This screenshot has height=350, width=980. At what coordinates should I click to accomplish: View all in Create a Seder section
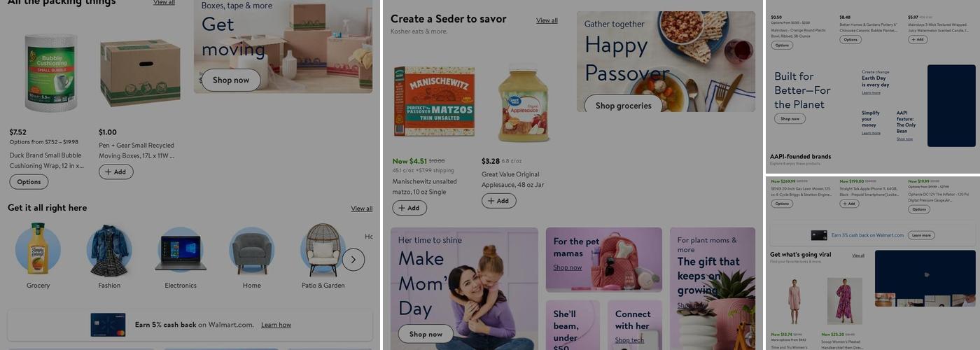pyautogui.click(x=547, y=20)
